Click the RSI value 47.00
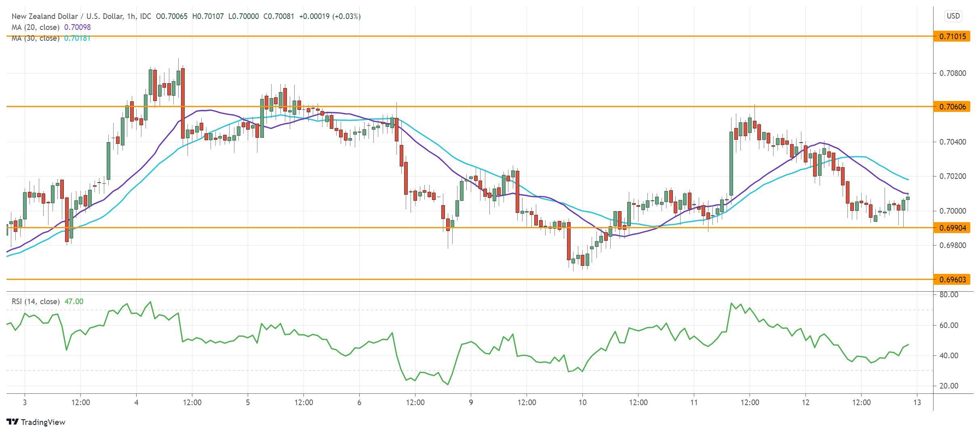 73,301
